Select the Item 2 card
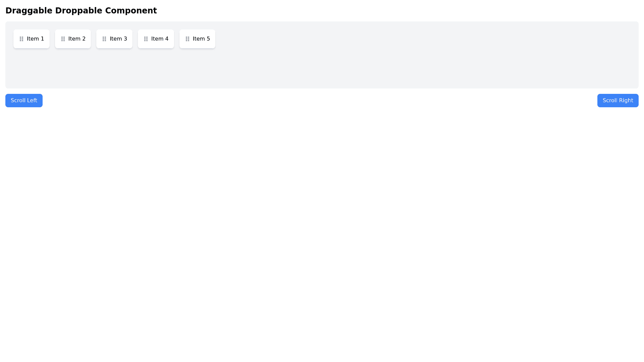This screenshot has width=644, height=362. 73,39
